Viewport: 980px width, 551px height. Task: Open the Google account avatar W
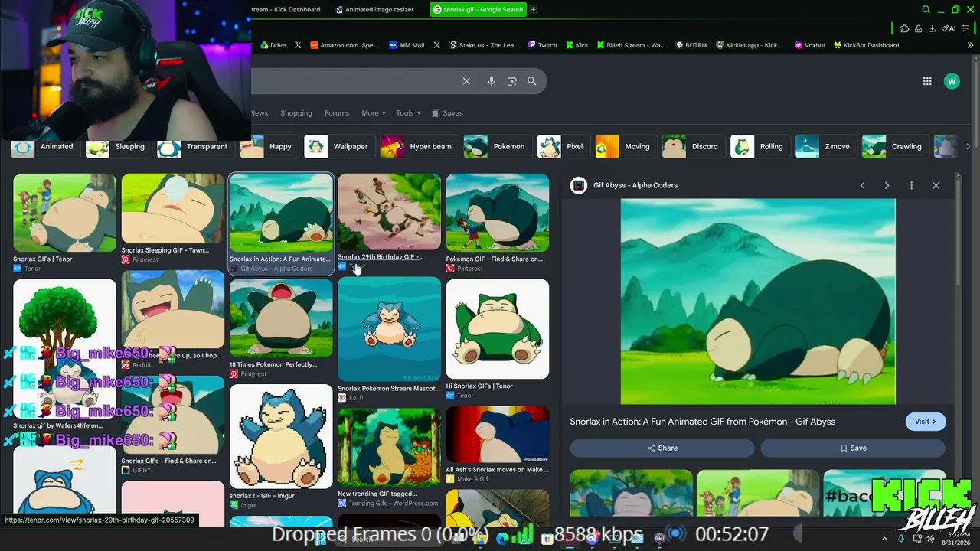[x=952, y=81]
